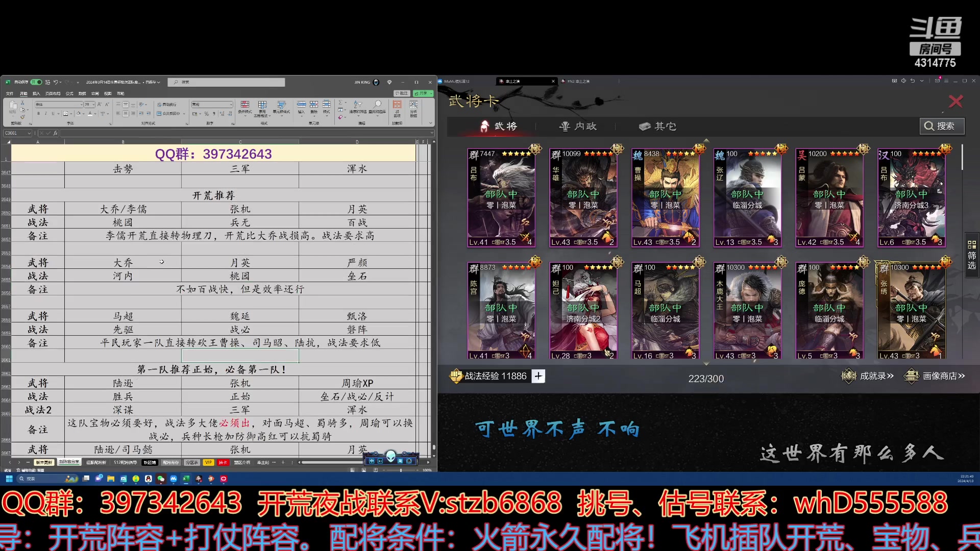Viewport: 980px width, 551px height.
Task: Toggle horizontal center alignment
Action: coord(126,114)
